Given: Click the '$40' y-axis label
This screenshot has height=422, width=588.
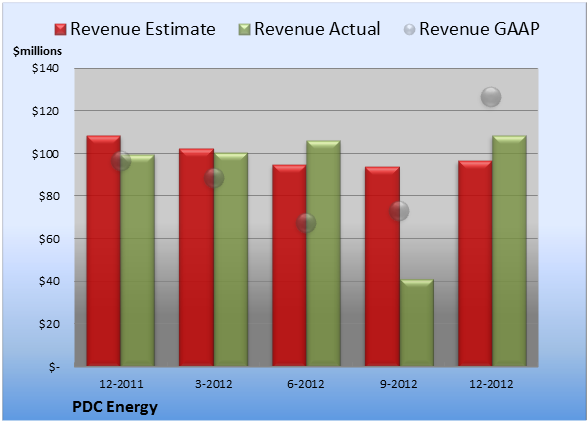Looking at the screenshot, I should pyautogui.click(x=49, y=281).
